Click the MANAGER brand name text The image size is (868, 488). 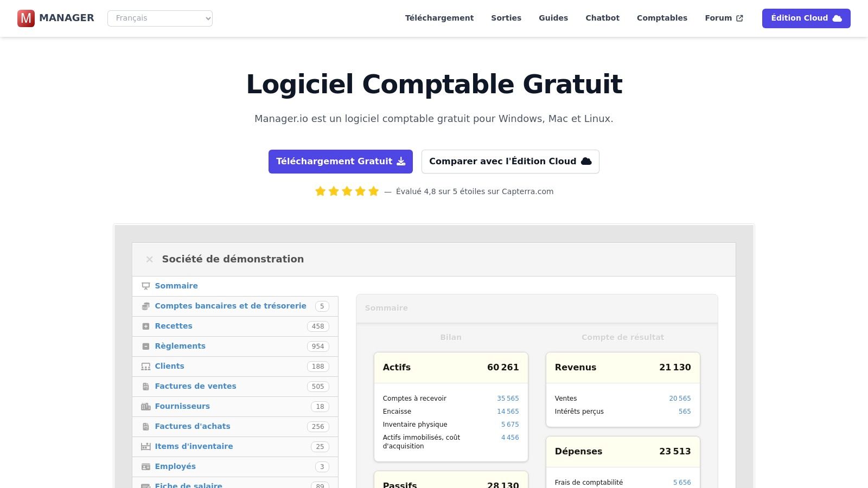(x=67, y=18)
